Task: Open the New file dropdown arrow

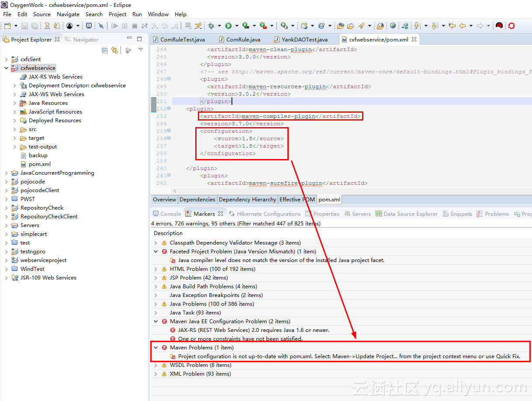Action: click(16, 26)
